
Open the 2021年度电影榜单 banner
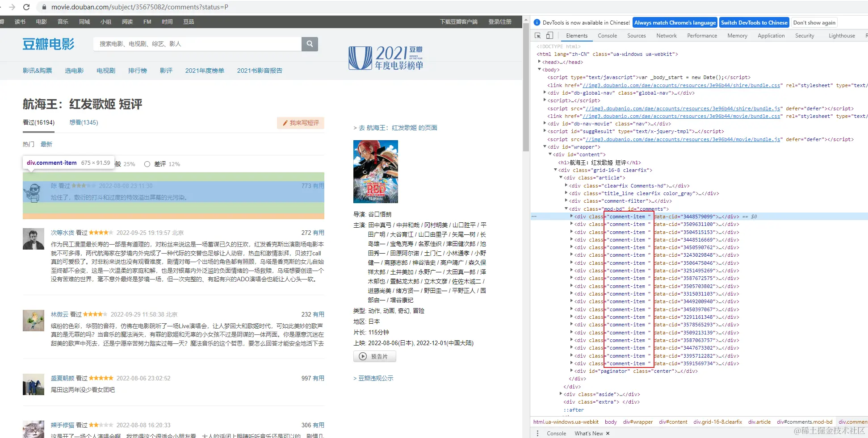tap(386, 58)
